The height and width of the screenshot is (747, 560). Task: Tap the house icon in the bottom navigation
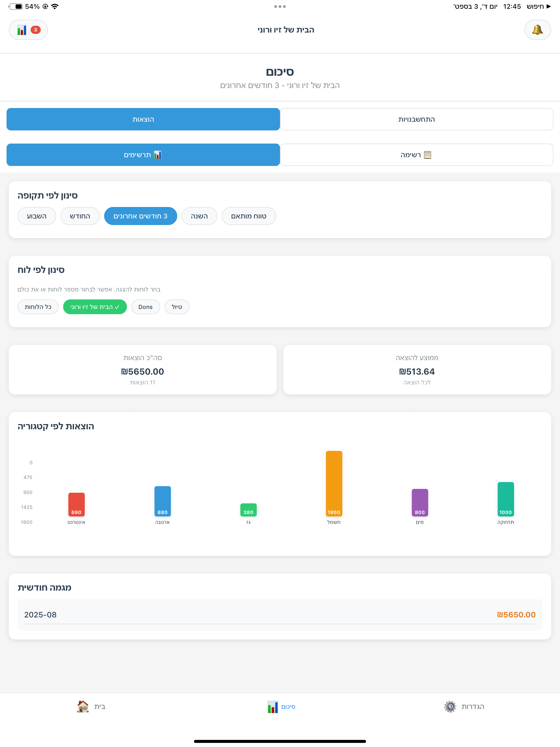(x=83, y=707)
